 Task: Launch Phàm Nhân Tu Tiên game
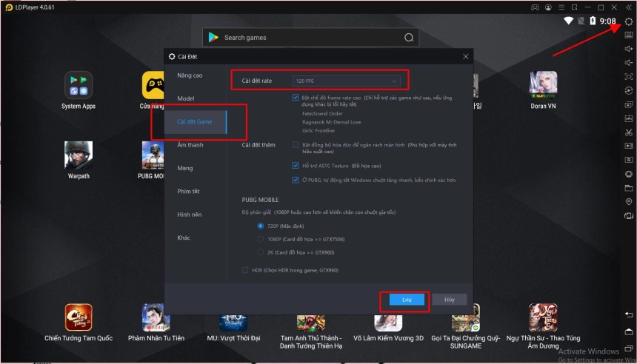point(156,317)
